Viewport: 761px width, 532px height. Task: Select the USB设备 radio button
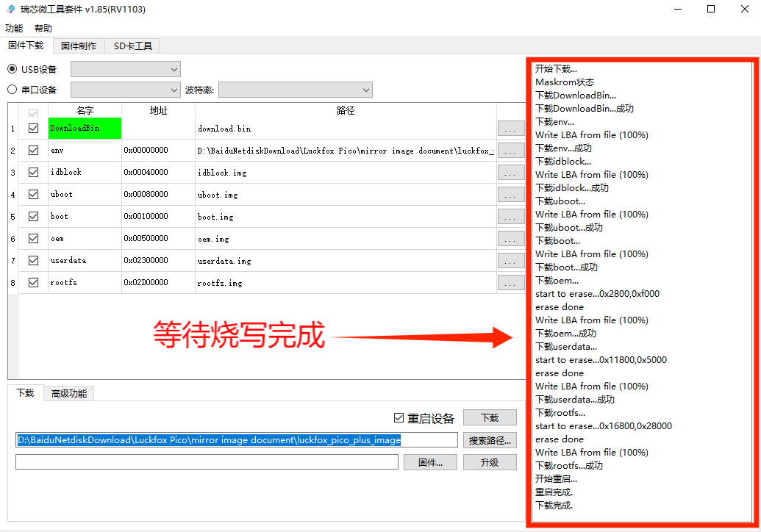tap(12, 69)
